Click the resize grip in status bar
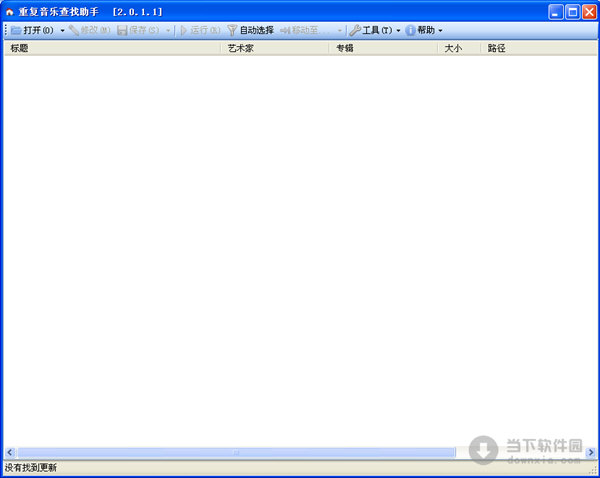The image size is (600, 478). (x=593, y=471)
